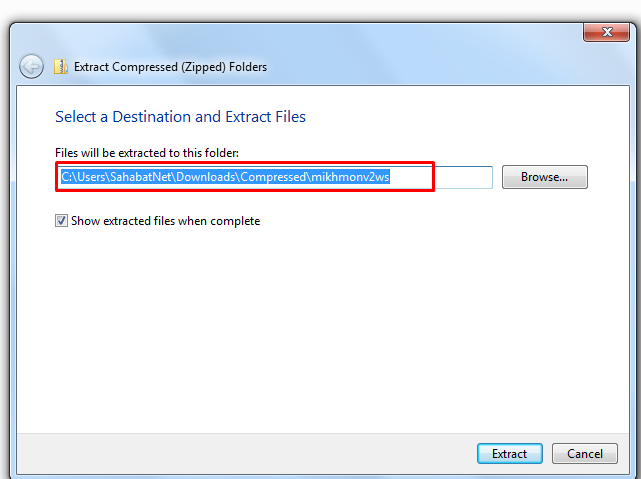Open the Browse... folder picker
This screenshot has height=479, width=641.
544,177
